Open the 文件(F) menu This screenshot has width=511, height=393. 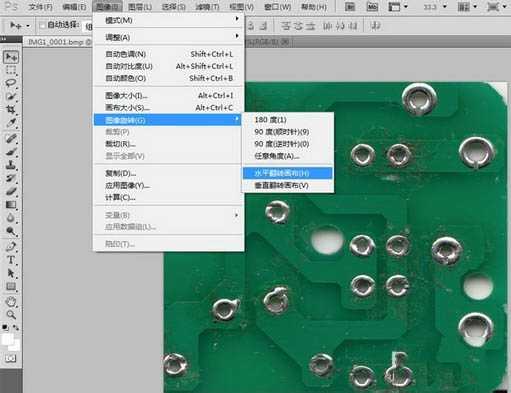(x=40, y=7)
